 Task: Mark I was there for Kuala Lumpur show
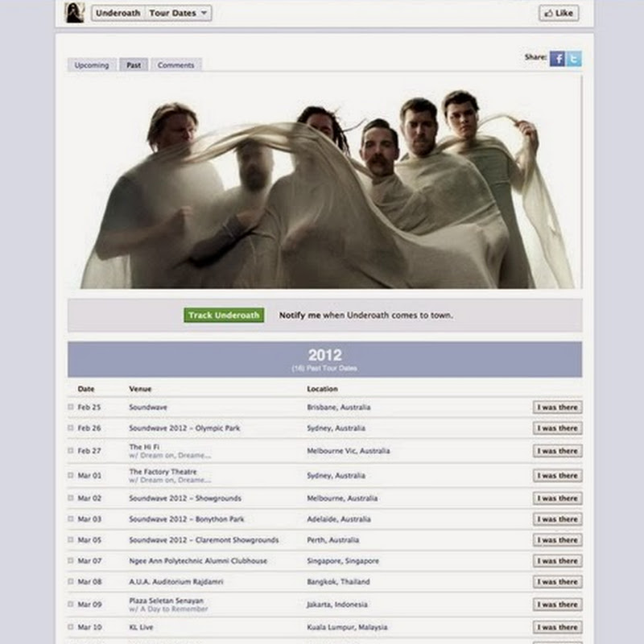click(557, 627)
